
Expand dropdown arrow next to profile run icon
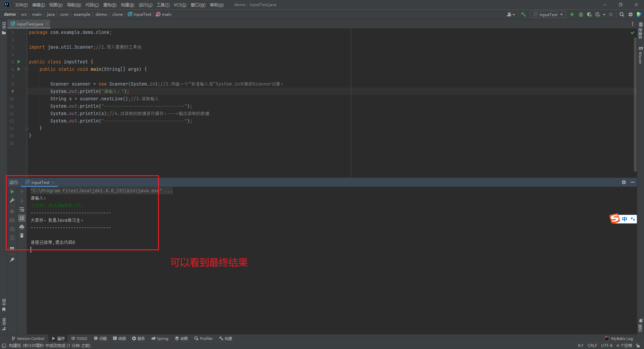click(604, 14)
